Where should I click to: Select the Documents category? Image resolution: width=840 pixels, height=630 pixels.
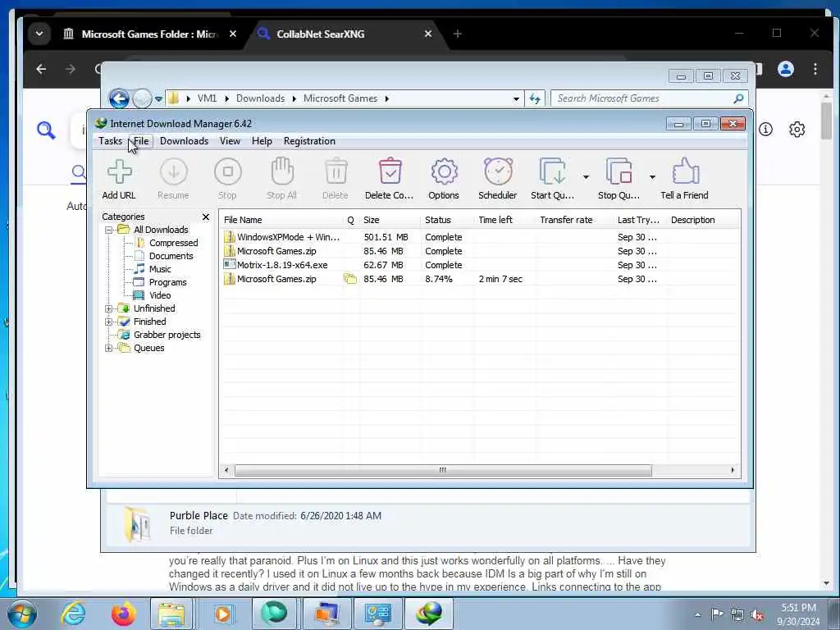coord(171,256)
